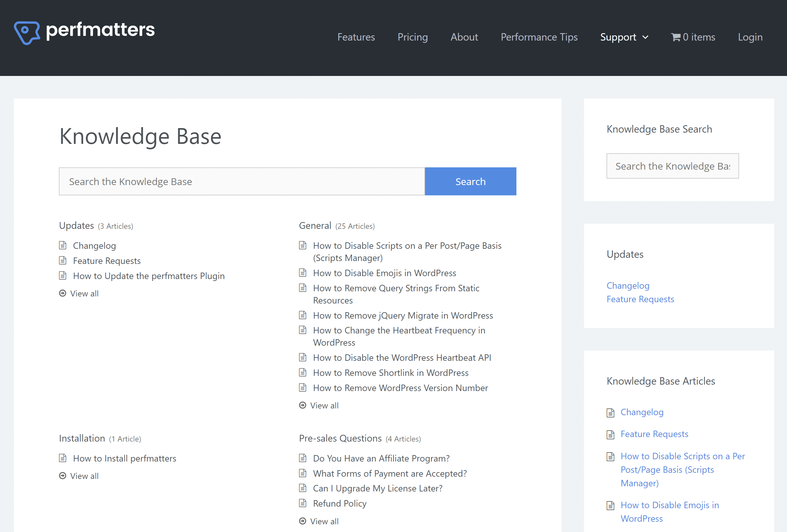Open the Performance Tips menu item
Viewport: 787px width, 532px height.
tap(538, 37)
